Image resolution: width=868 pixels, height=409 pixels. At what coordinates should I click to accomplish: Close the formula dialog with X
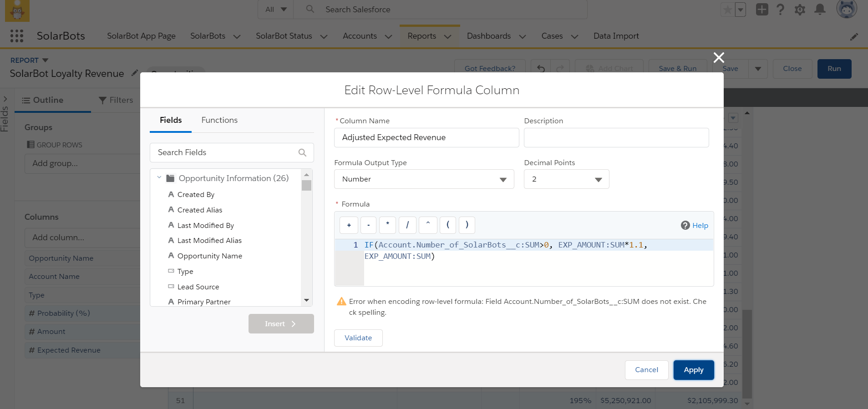(x=719, y=58)
